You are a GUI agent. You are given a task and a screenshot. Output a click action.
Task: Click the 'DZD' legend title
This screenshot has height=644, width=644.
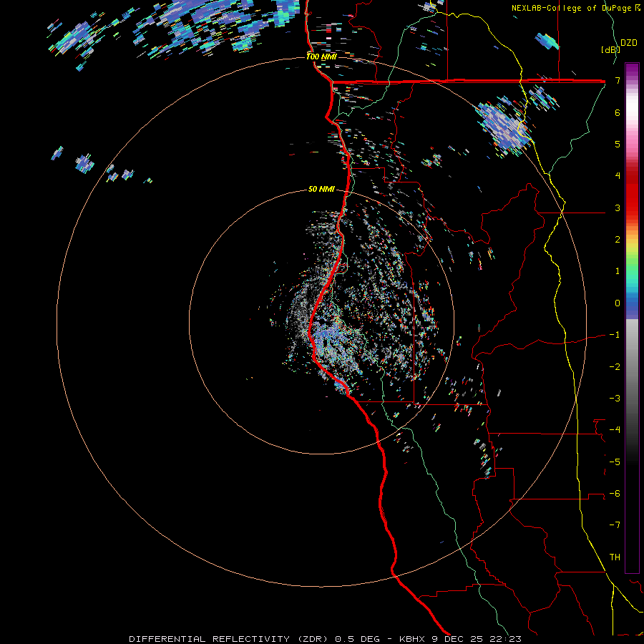pyautogui.click(x=629, y=43)
